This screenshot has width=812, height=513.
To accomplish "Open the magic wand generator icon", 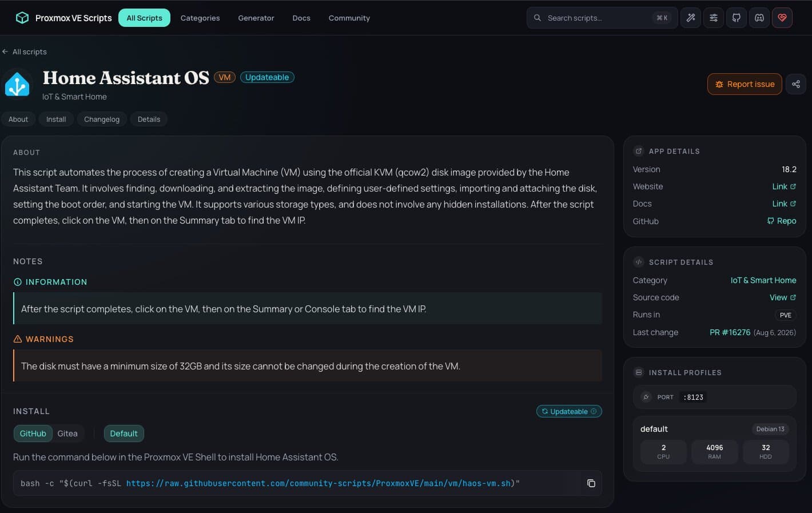I will 691,18.
